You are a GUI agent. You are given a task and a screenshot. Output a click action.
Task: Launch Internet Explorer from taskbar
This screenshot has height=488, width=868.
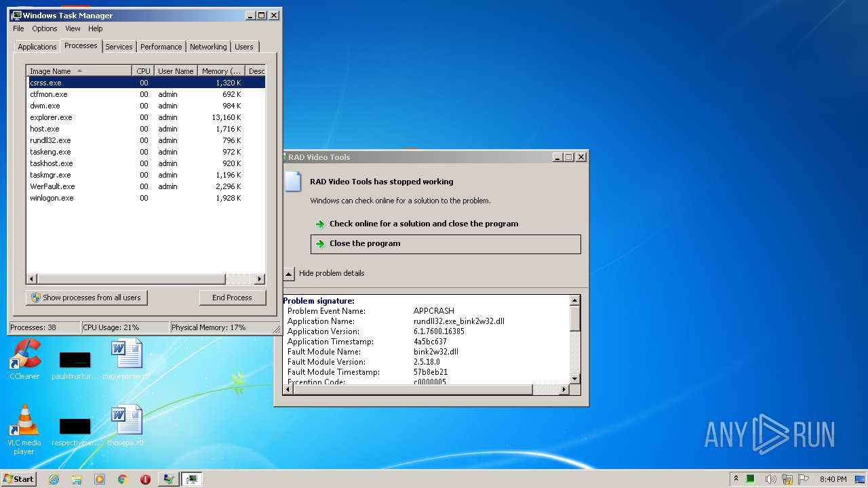[54, 479]
